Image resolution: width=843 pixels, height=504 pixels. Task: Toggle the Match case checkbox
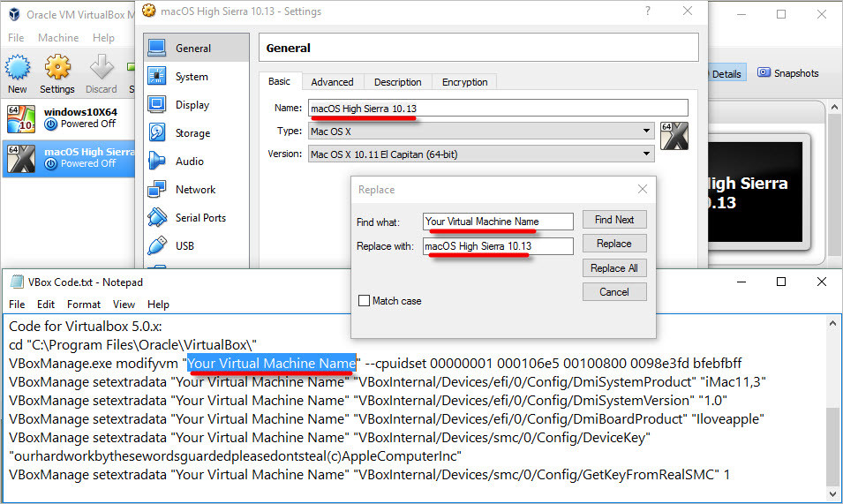point(364,301)
